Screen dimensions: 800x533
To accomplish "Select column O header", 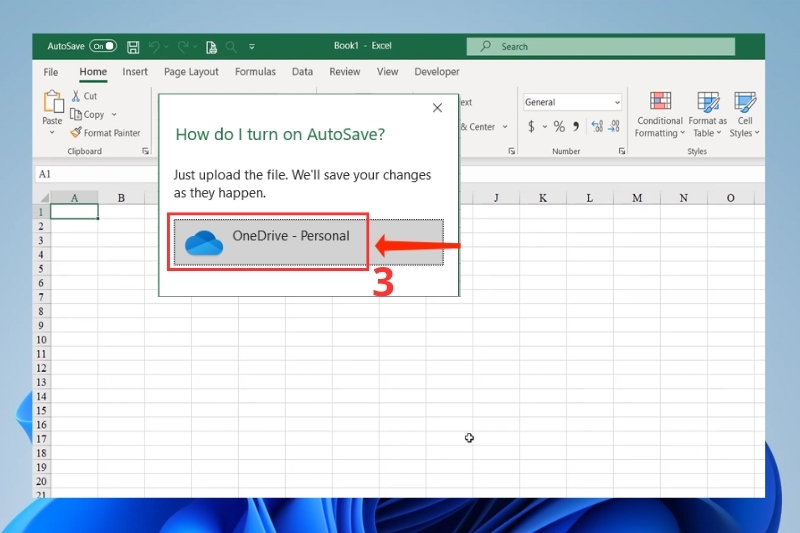I will [731, 198].
